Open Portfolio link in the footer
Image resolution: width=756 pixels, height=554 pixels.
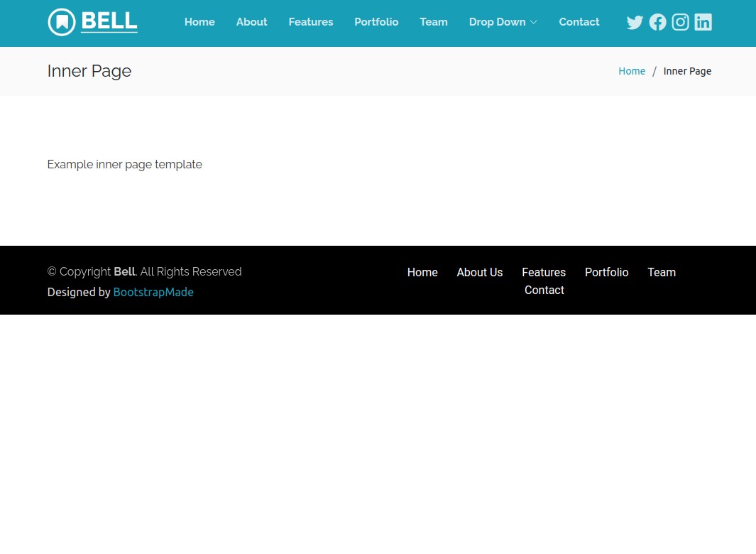click(x=607, y=273)
